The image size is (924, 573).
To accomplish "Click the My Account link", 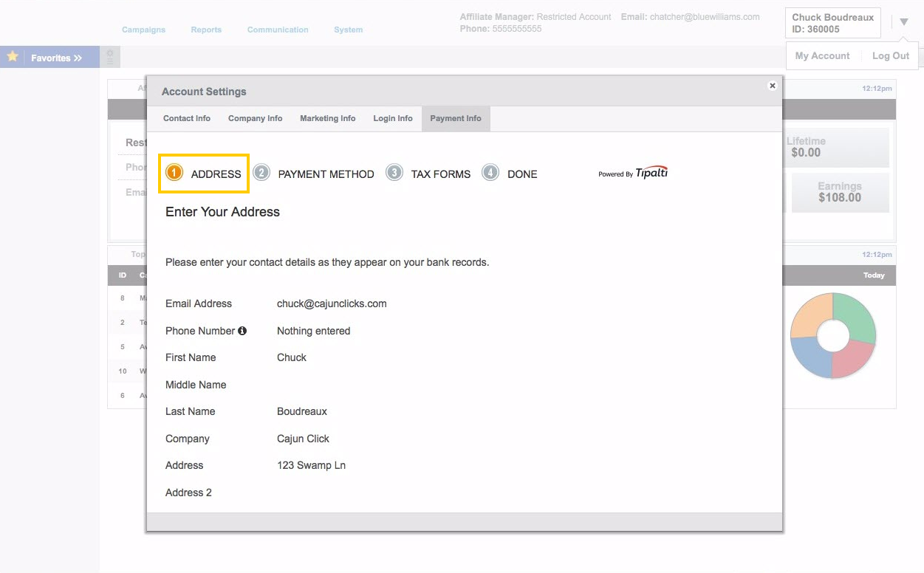I will click(x=821, y=55).
